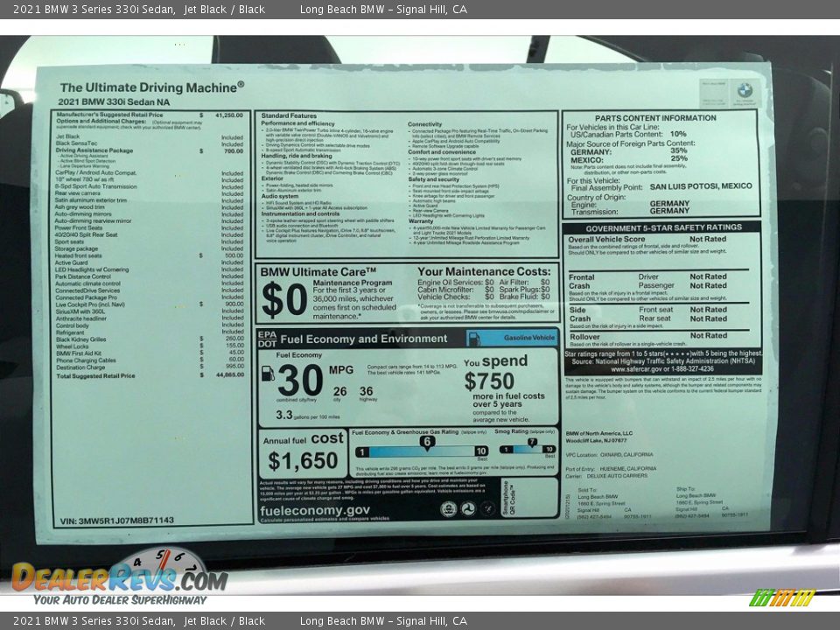Click the 'MEXICO: 25%' parts content line
Screen dimensions: 840x630
[x=628, y=159]
